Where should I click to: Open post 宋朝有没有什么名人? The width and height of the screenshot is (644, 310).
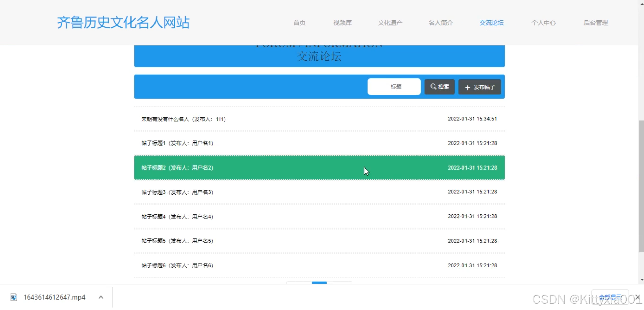pyautogui.click(x=319, y=119)
